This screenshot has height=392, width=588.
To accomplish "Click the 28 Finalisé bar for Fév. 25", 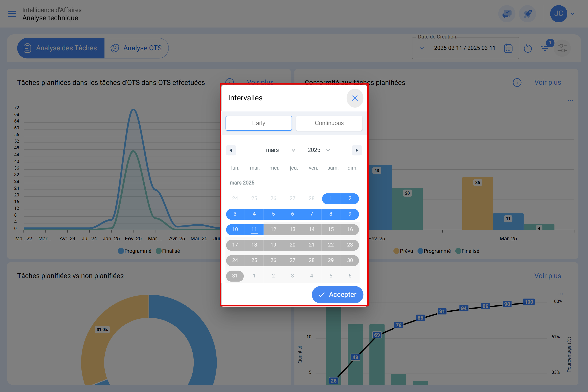I will (407, 209).
